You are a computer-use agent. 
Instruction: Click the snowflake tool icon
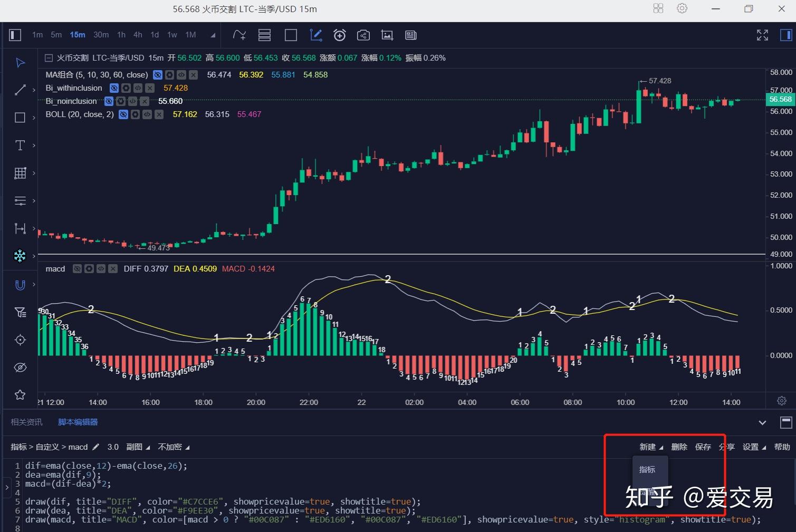pyautogui.click(x=20, y=256)
